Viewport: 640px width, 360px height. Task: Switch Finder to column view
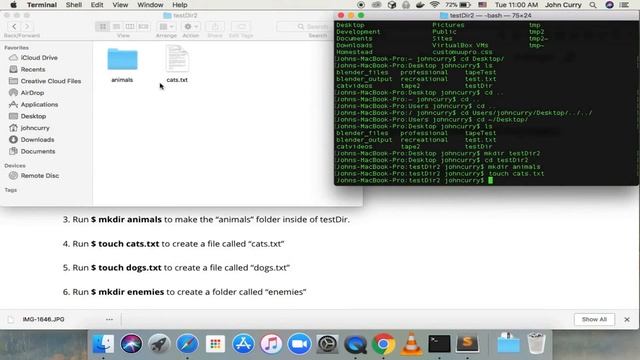(130, 27)
